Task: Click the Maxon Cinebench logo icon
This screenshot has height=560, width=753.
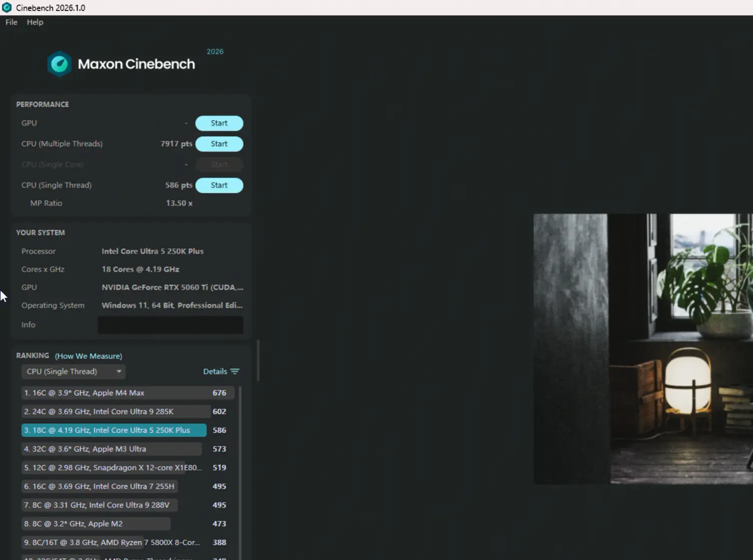Action: (59, 64)
